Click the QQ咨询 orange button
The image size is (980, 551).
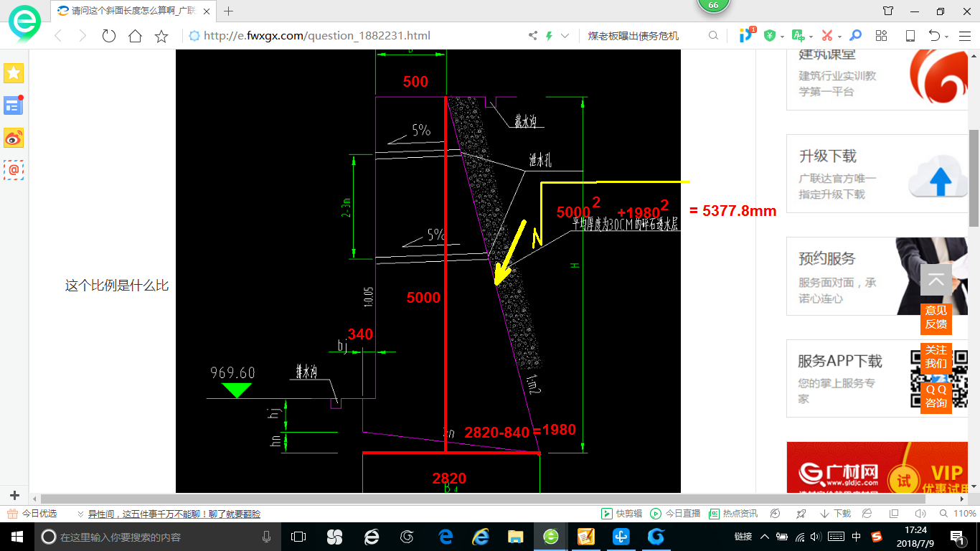936,397
